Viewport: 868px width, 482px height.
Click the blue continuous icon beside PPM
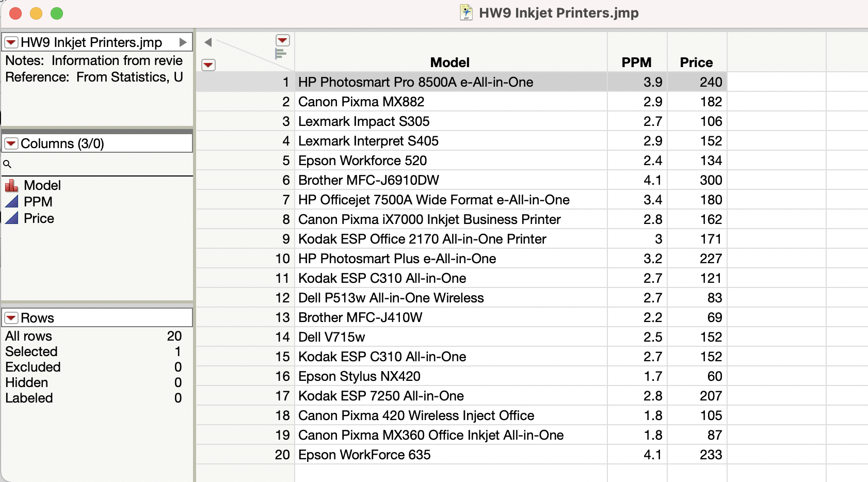(x=12, y=202)
